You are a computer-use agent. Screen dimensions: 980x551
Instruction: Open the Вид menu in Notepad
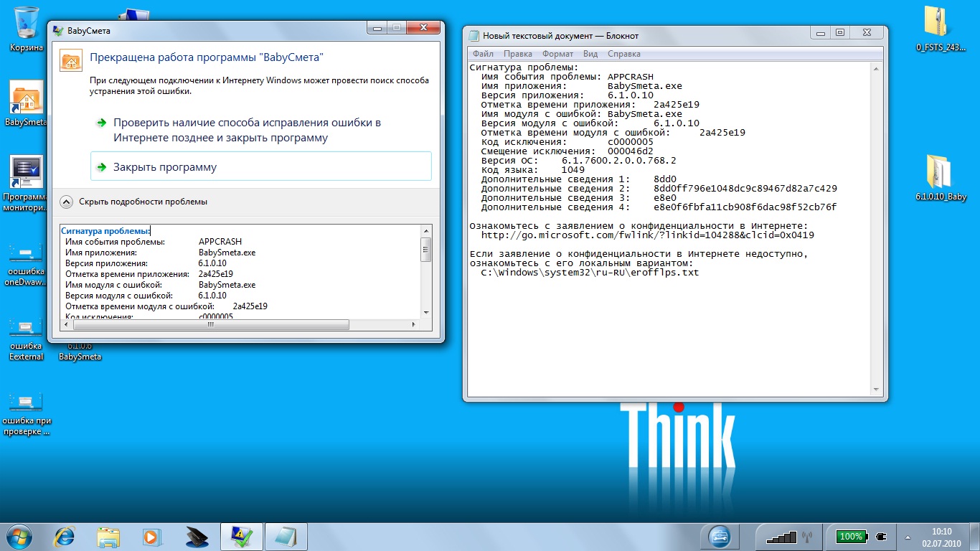coord(590,54)
